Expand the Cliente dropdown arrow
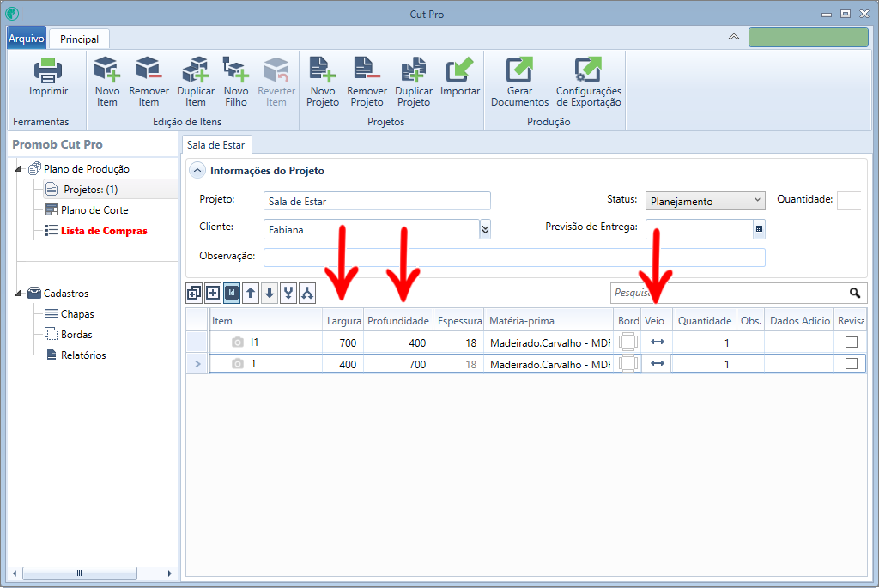The width and height of the screenshot is (879, 588). pos(485,228)
